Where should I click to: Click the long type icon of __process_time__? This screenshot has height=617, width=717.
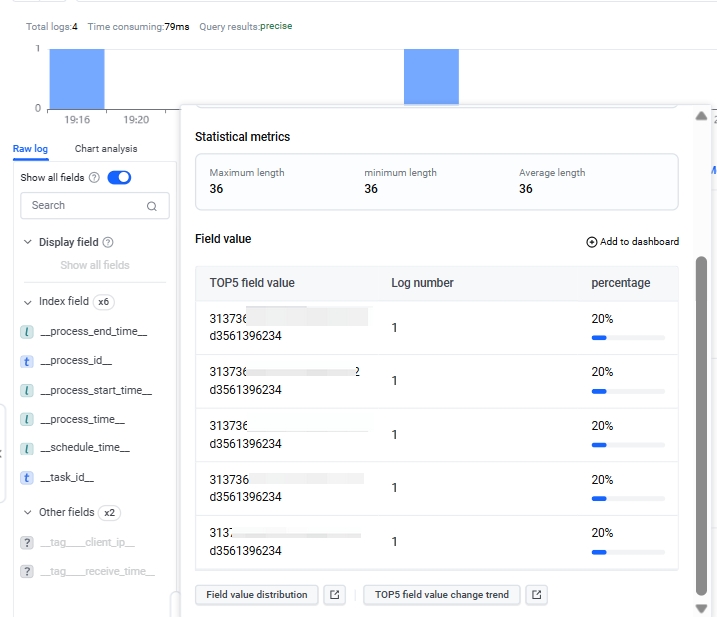click(27, 419)
